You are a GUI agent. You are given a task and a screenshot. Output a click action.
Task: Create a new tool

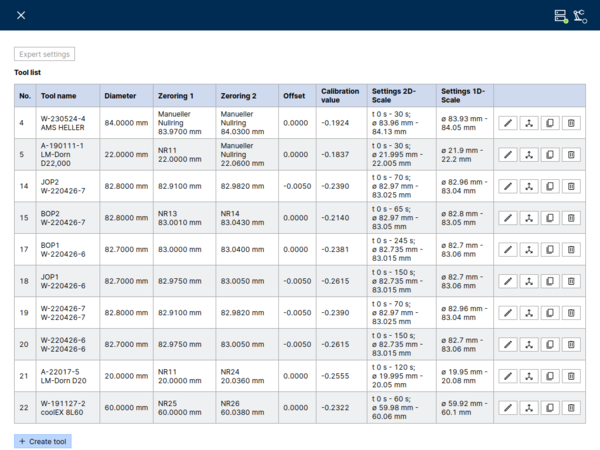point(43,441)
